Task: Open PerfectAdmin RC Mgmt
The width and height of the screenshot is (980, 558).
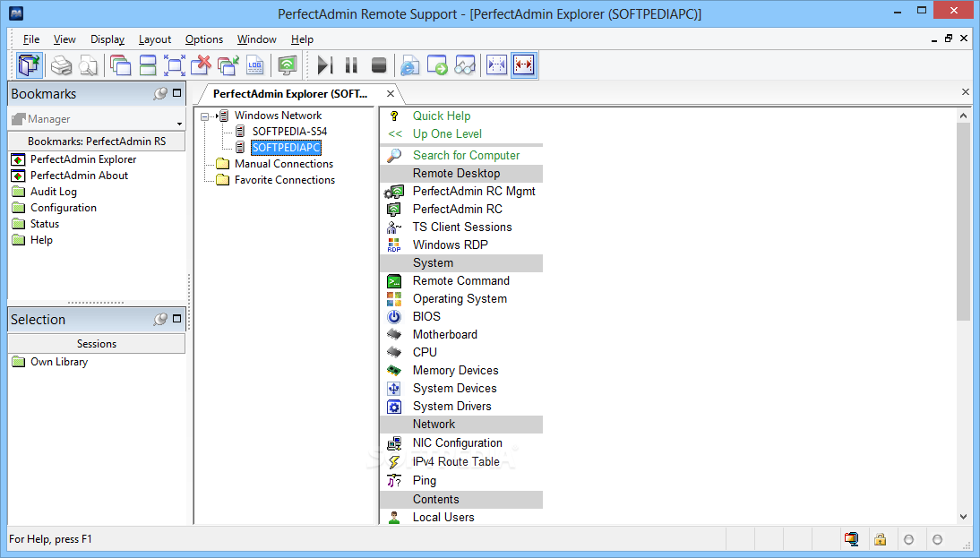Action: 474,191
